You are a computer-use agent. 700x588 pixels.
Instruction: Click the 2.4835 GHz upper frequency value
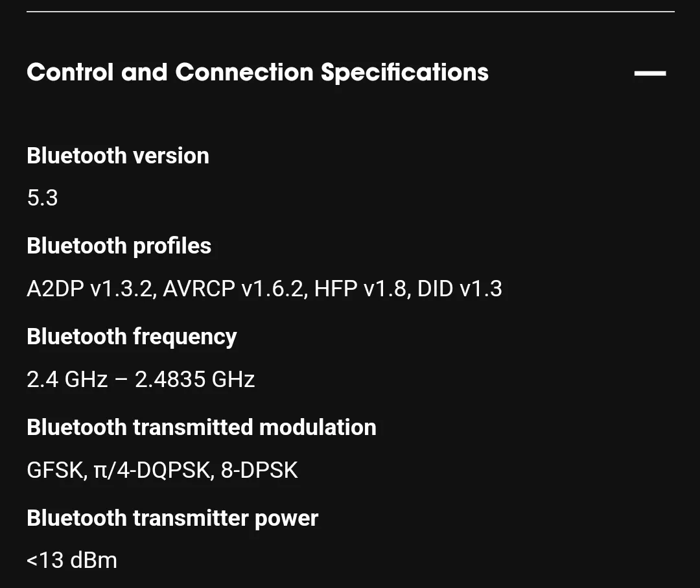tap(194, 379)
